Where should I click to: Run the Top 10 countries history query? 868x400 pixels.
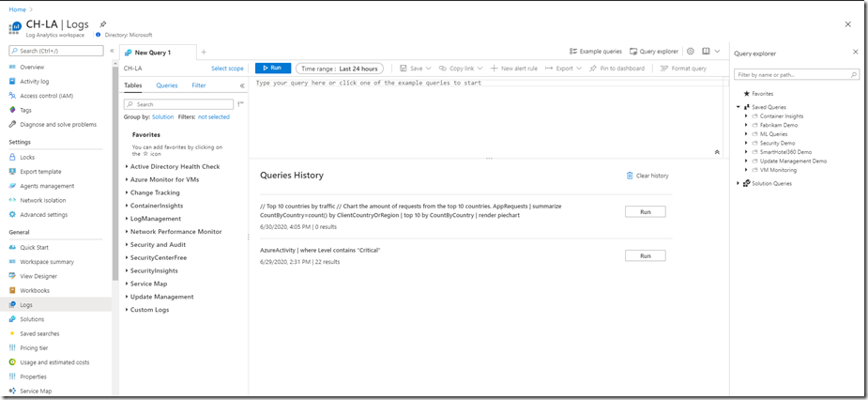(x=645, y=211)
